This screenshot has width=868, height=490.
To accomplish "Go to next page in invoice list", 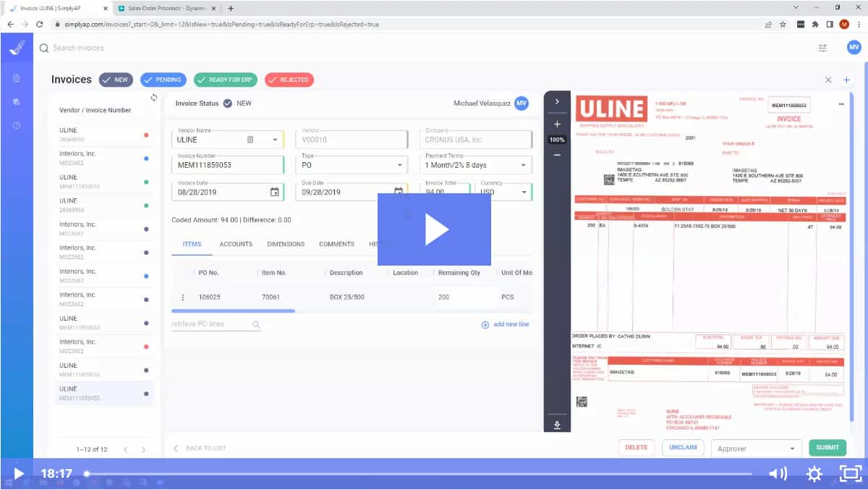I will coord(143,449).
